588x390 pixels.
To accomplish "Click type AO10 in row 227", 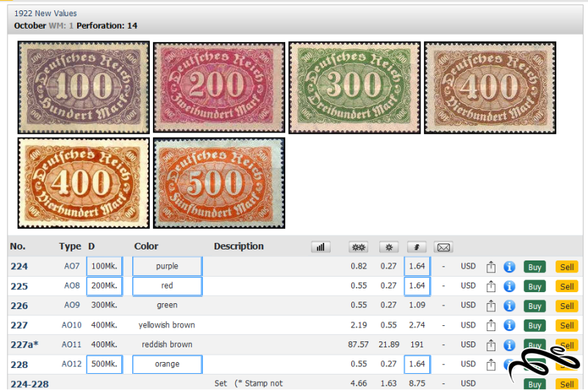I will coord(71,325).
